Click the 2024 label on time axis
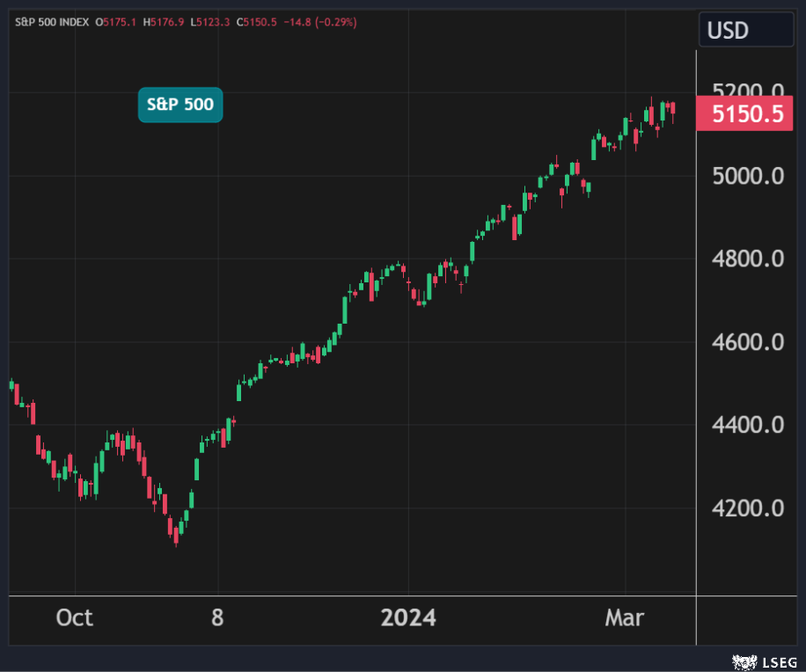Image resolution: width=806 pixels, height=672 pixels. point(407,618)
